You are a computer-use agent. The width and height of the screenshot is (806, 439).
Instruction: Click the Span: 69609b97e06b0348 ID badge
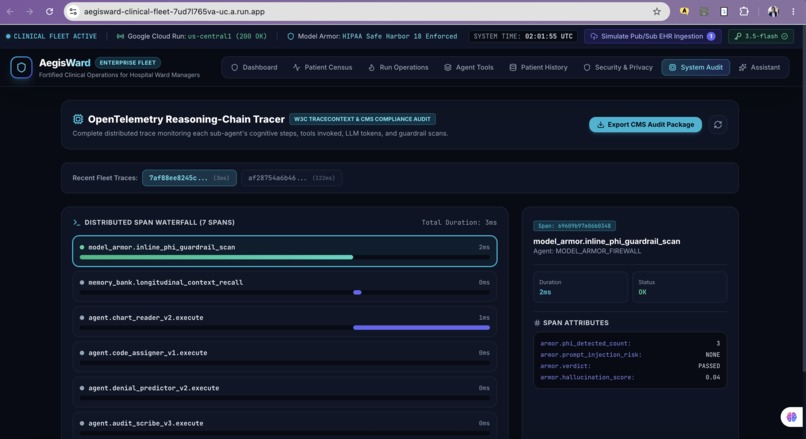coord(574,226)
